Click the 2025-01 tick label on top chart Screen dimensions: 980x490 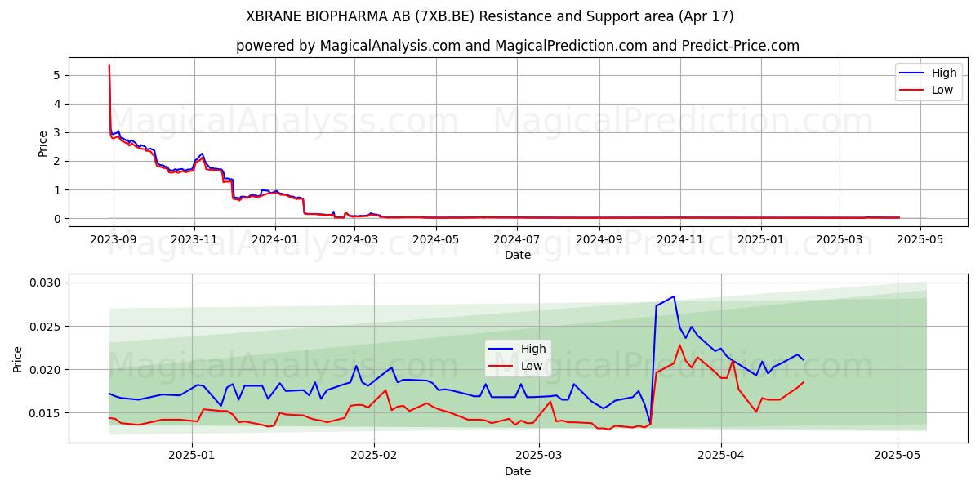click(x=760, y=239)
